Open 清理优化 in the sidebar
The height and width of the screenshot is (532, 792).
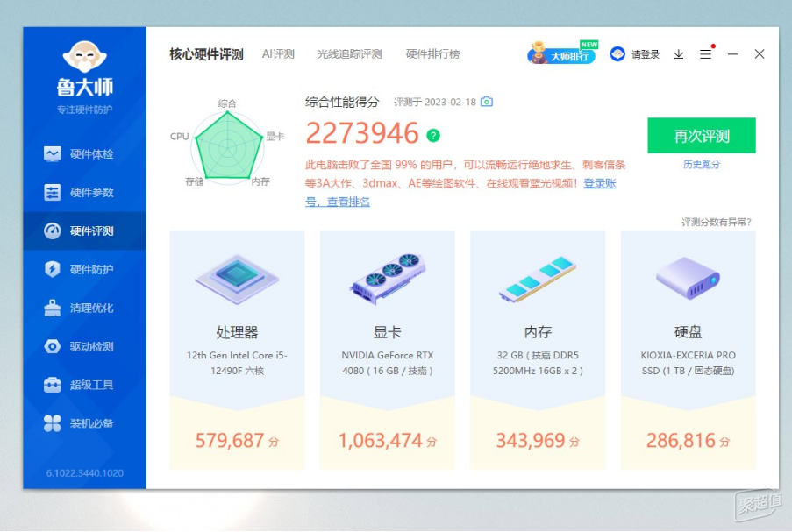[84, 308]
